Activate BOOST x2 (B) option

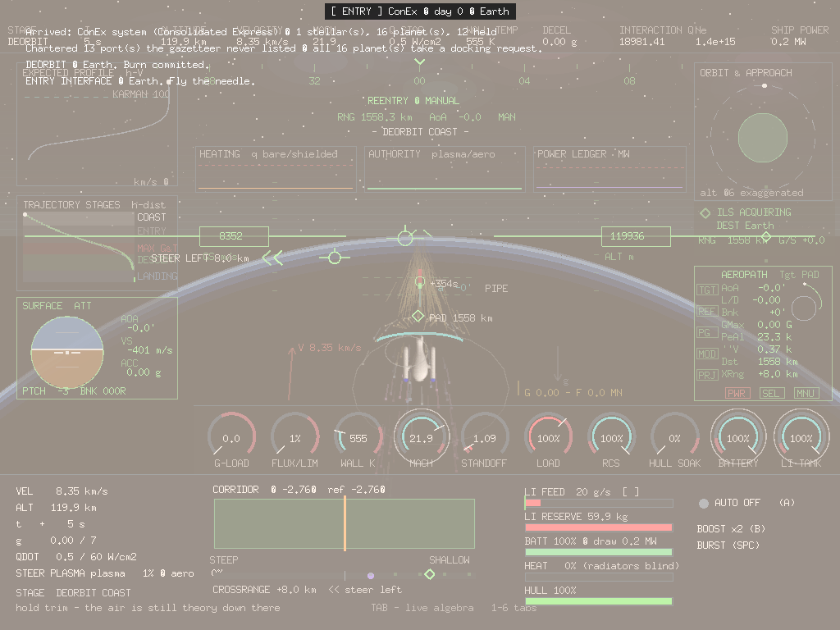pos(731,529)
